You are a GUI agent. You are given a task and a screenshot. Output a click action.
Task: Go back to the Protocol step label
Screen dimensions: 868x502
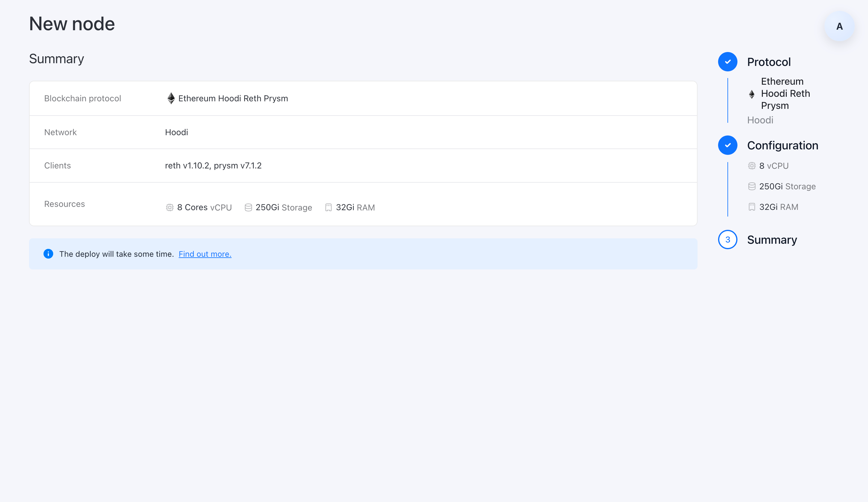pos(769,62)
